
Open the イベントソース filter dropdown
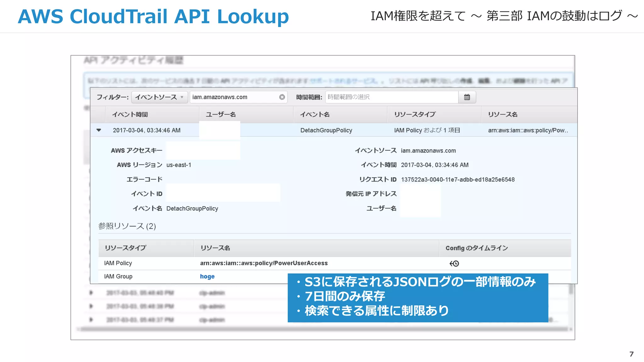(x=159, y=97)
